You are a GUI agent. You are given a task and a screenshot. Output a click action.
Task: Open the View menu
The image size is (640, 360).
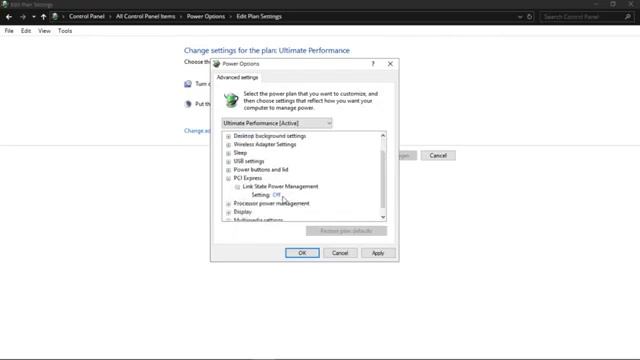44,31
